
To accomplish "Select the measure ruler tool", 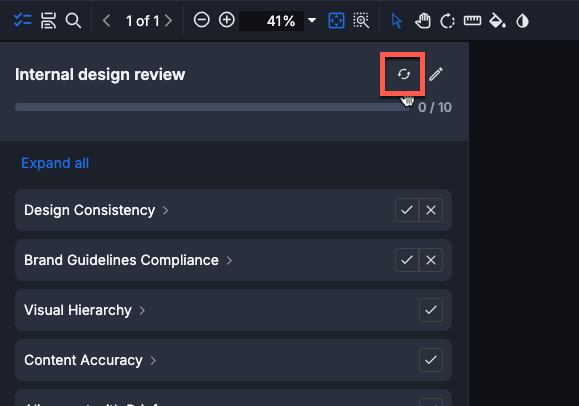I will click(472, 20).
